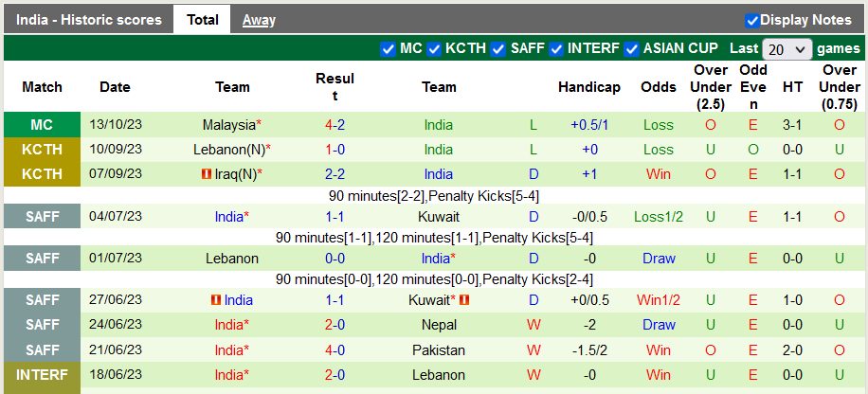
Task: Open the 4-2 result for Malaysia match
Action: [335, 125]
